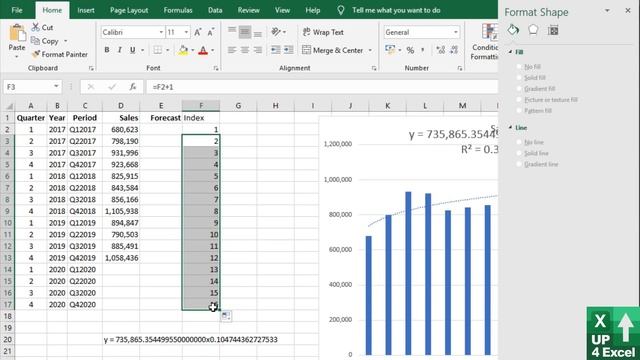Screen dimensions: 640x360
Task: Apply middle vertical alignment
Action: point(245,31)
